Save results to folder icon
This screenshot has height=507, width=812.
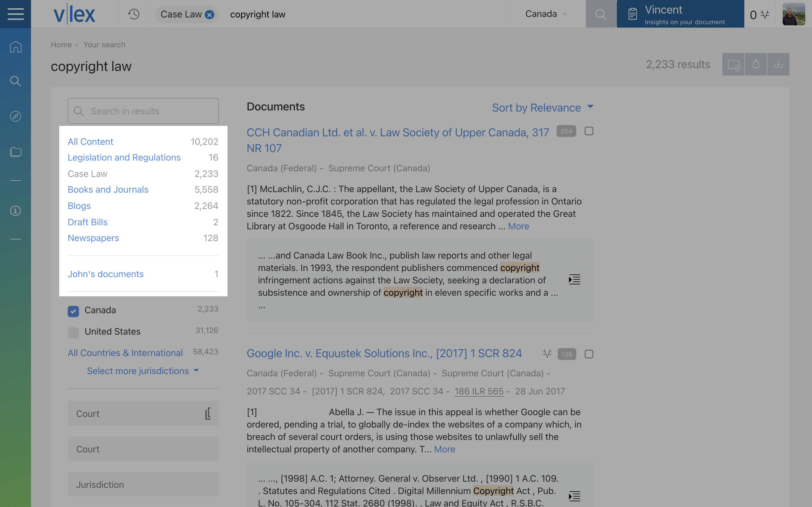pos(734,64)
